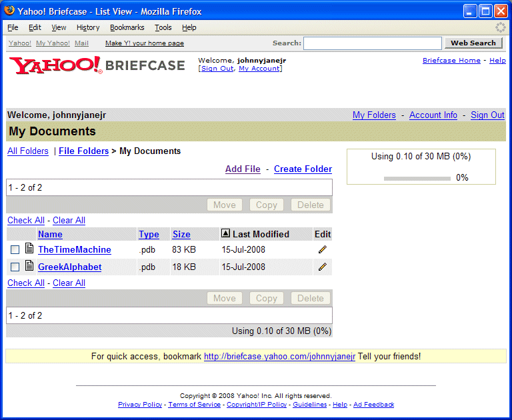
Task: Open the Tools menu
Action: click(x=163, y=27)
